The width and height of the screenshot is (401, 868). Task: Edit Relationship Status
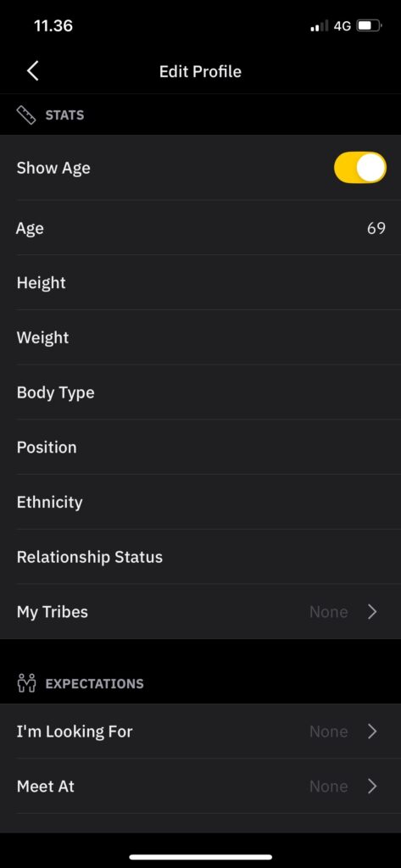200,557
